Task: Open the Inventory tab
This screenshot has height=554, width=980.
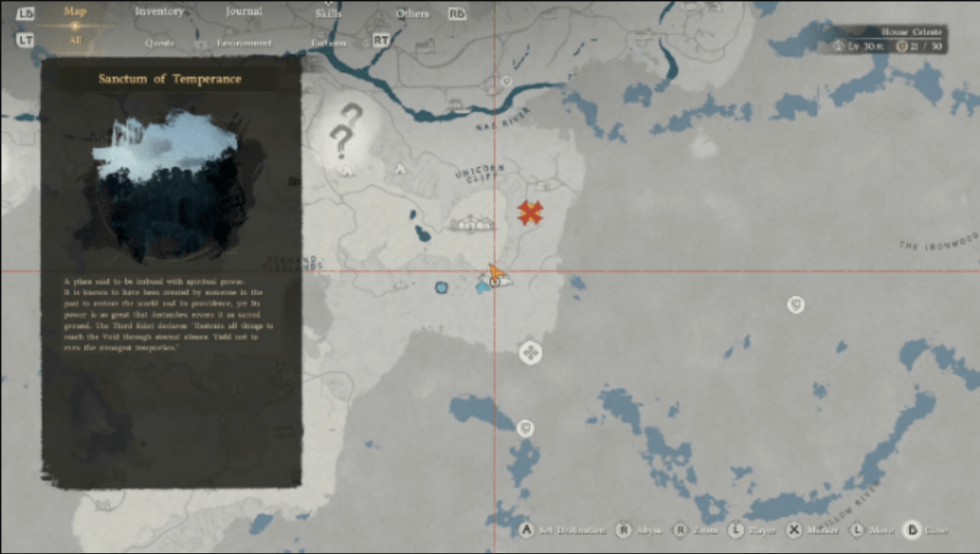Action: click(161, 12)
